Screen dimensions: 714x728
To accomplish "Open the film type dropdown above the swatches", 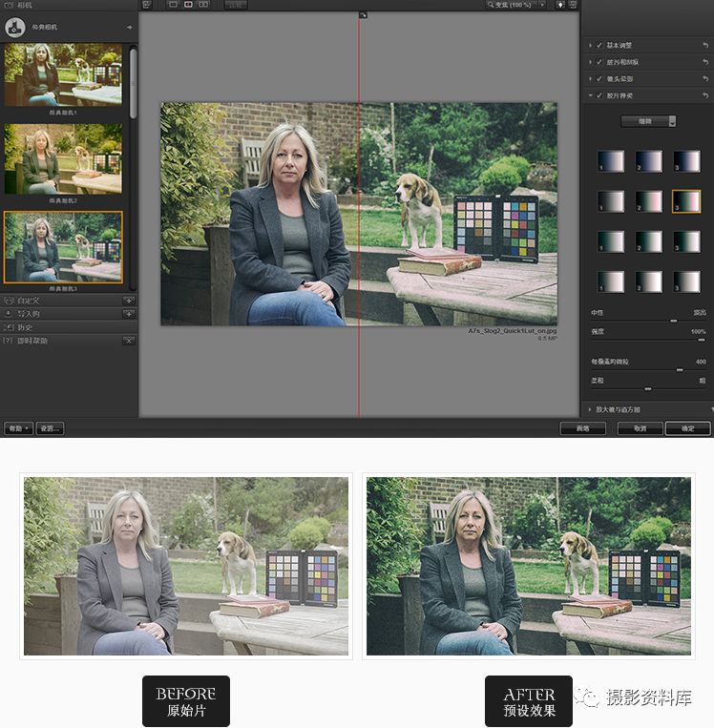I will [648, 121].
